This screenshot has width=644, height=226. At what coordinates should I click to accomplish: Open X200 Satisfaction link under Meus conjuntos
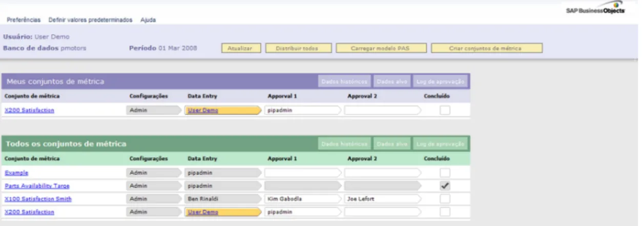pyautogui.click(x=29, y=110)
